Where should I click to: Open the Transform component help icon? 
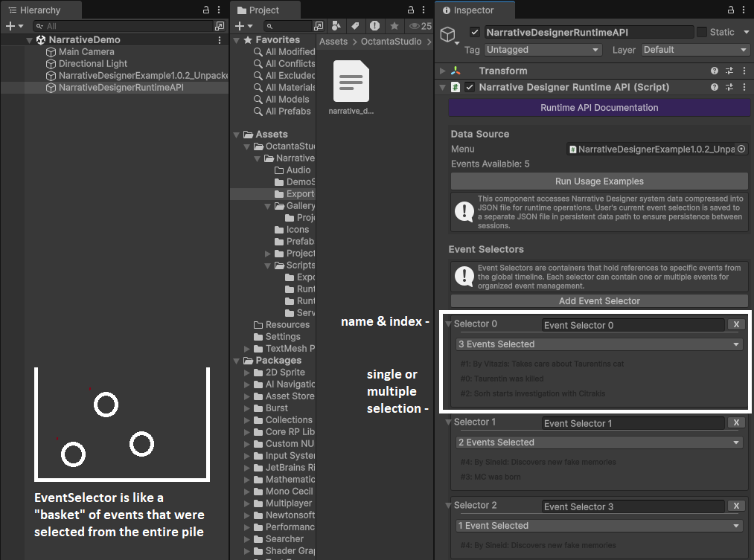point(715,71)
